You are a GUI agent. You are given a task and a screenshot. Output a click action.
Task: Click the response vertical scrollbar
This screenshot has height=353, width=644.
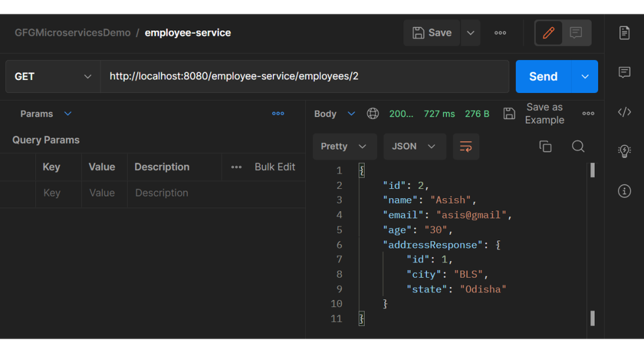point(592,244)
